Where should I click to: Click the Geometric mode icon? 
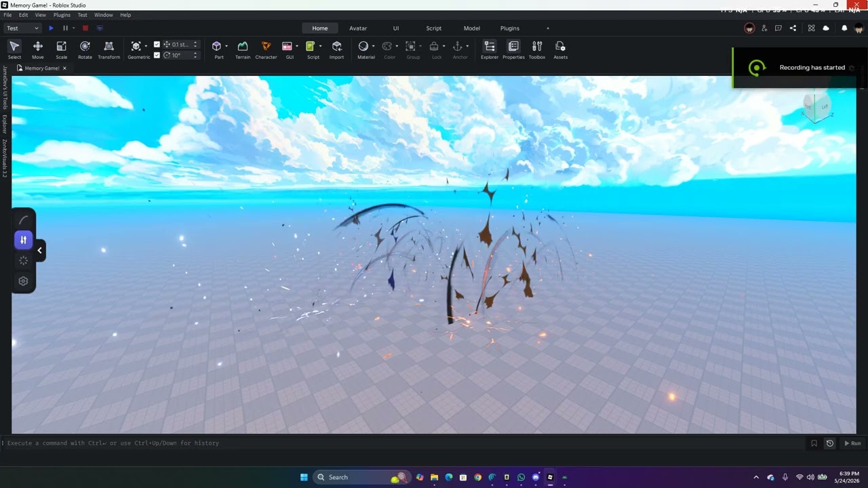click(136, 46)
